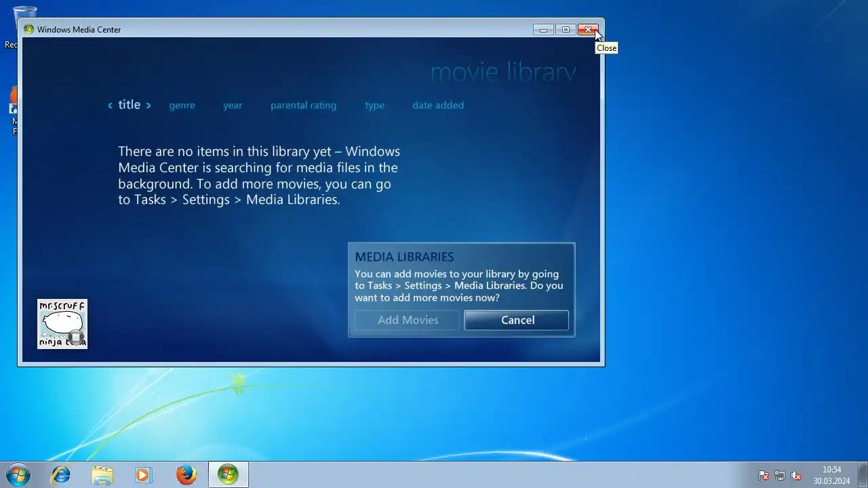868x488 pixels.
Task: Click the MEDIA LIBRARIES dialog heading
Action: point(404,257)
